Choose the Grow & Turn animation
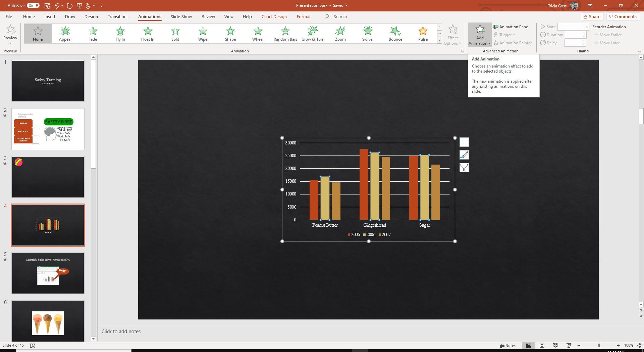The width and height of the screenshot is (644, 352). (x=313, y=34)
